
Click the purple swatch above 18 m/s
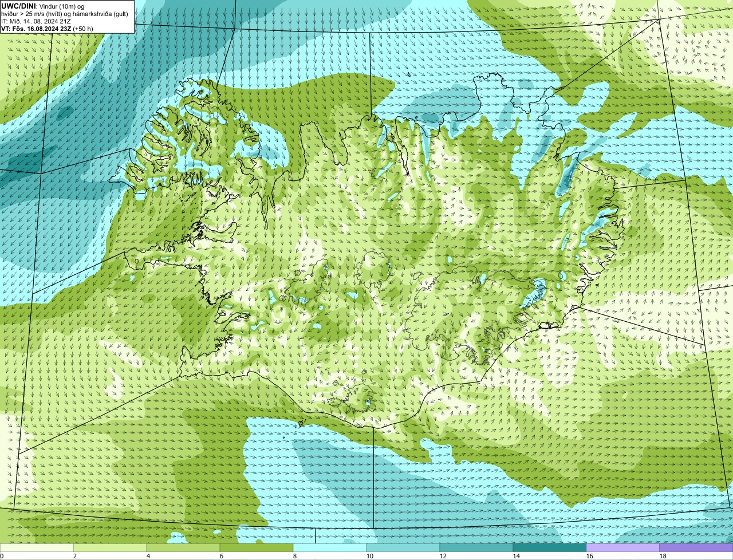tap(696, 548)
